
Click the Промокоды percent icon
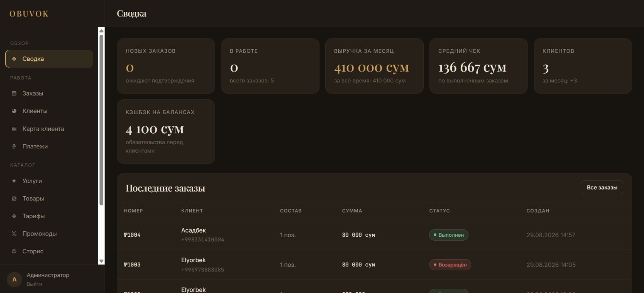14,233
